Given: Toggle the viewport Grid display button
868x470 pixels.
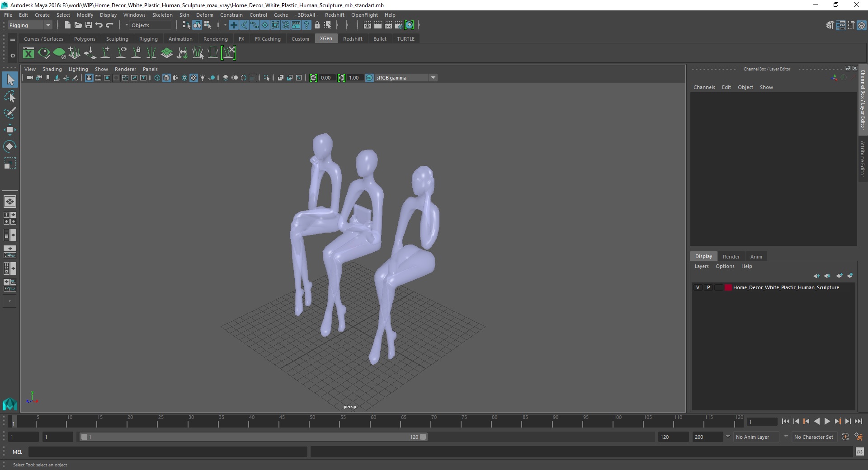Looking at the screenshot, I should pyautogui.click(x=89, y=78).
